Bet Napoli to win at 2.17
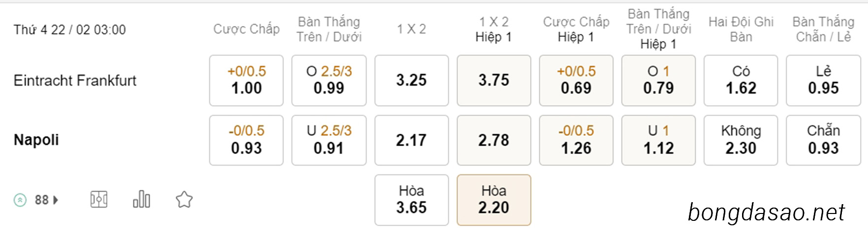The width and height of the screenshot is (868, 243). coord(412,140)
